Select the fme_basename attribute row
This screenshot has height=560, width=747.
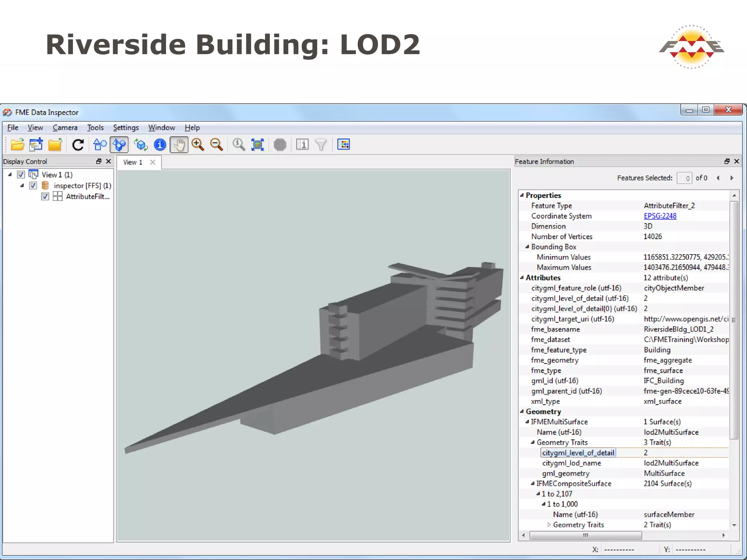click(624, 329)
